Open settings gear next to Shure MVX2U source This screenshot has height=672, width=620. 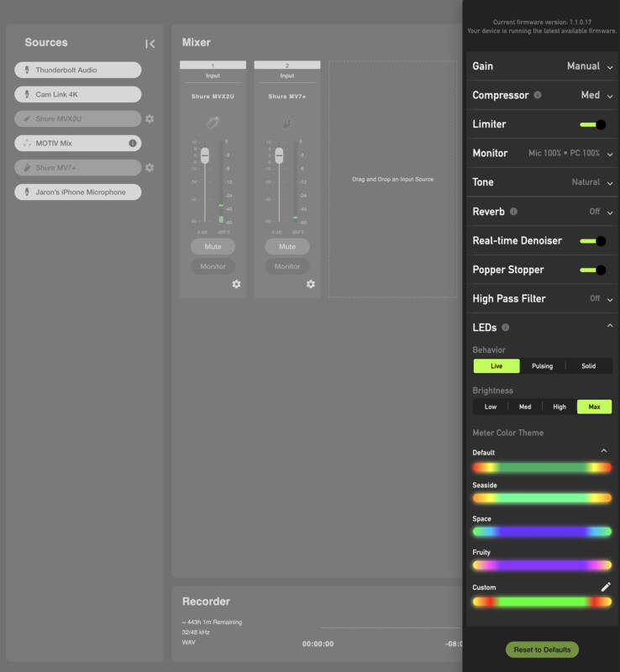[150, 118]
